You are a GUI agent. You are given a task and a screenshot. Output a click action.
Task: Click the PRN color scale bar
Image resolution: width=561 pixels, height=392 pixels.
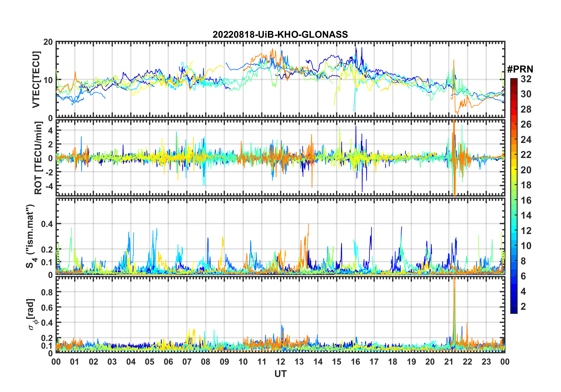point(514,196)
